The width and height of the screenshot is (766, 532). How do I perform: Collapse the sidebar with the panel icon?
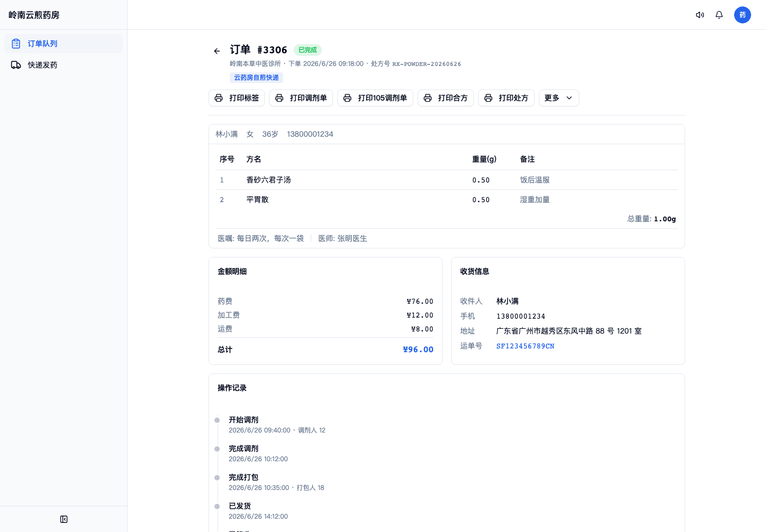(x=64, y=519)
